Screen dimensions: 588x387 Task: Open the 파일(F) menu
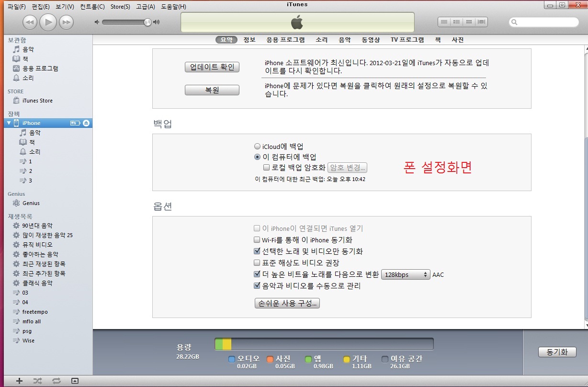click(17, 7)
